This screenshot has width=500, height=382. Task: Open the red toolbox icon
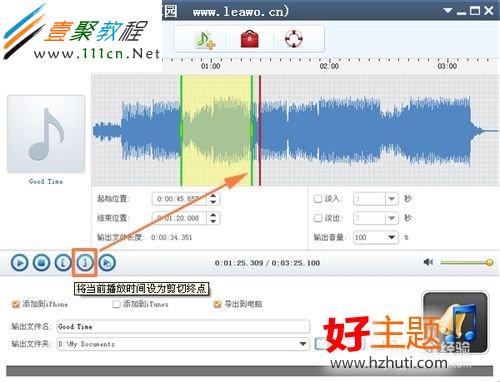[250, 39]
